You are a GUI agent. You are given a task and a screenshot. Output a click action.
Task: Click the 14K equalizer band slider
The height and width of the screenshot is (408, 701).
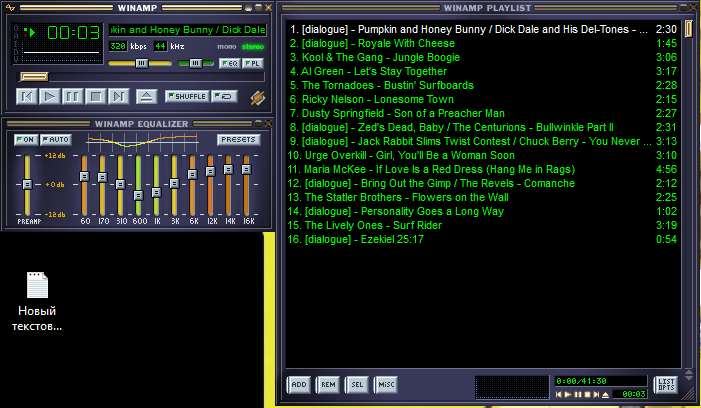click(x=228, y=169)
